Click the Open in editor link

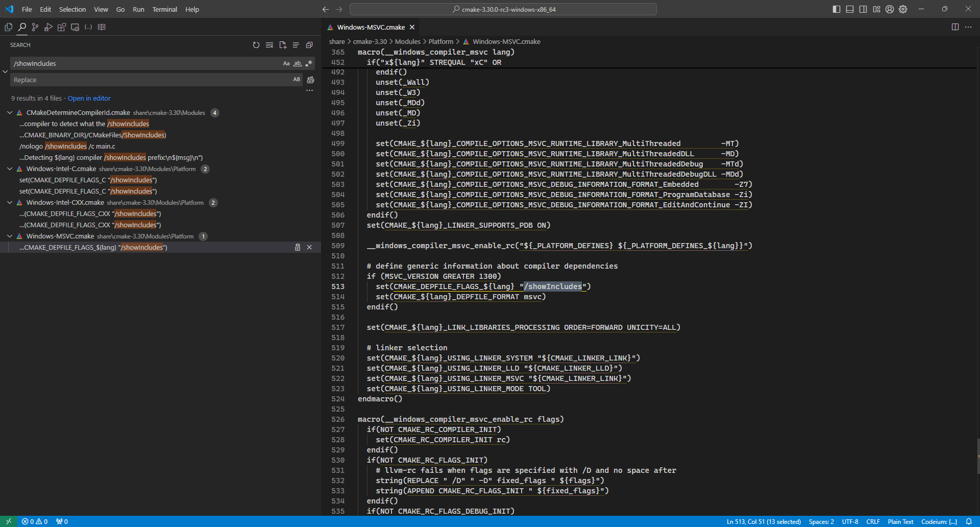tap(89, 99)
